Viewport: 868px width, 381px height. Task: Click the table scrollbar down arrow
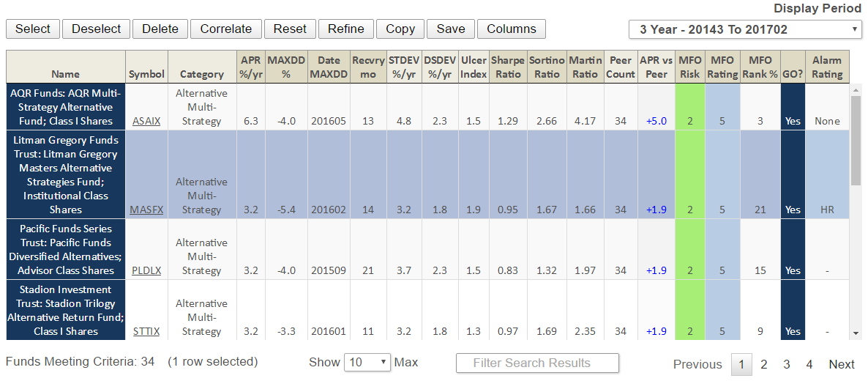pyautogui.click(x=856, y=333)
